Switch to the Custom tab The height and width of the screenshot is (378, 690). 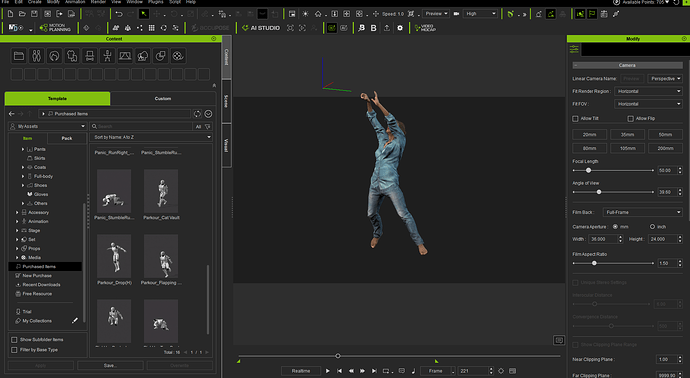point(163,99)
